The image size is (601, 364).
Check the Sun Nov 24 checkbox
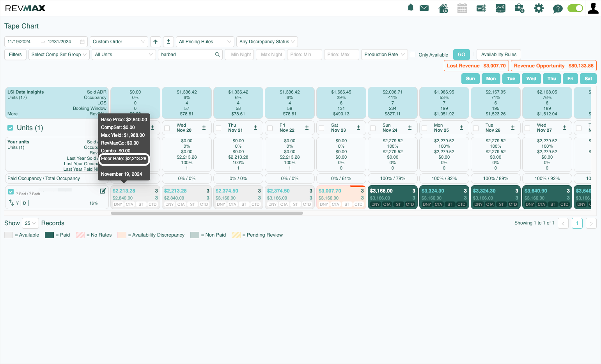(373, 128)
